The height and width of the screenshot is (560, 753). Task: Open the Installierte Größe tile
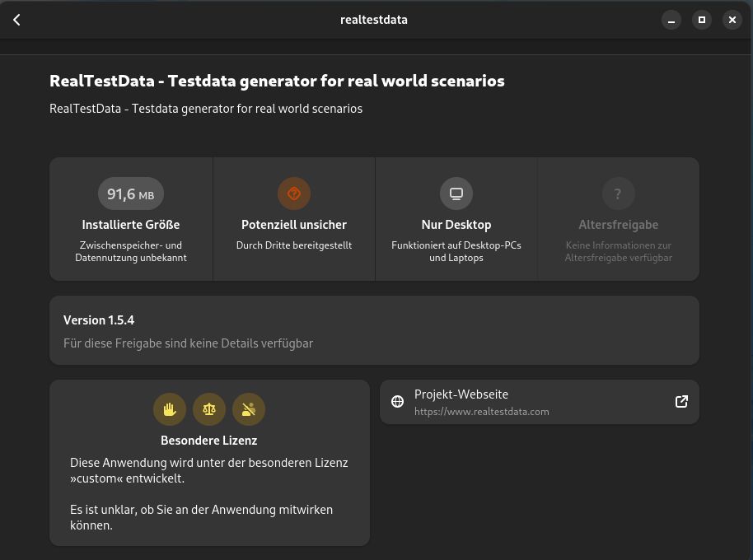[131, 219]
